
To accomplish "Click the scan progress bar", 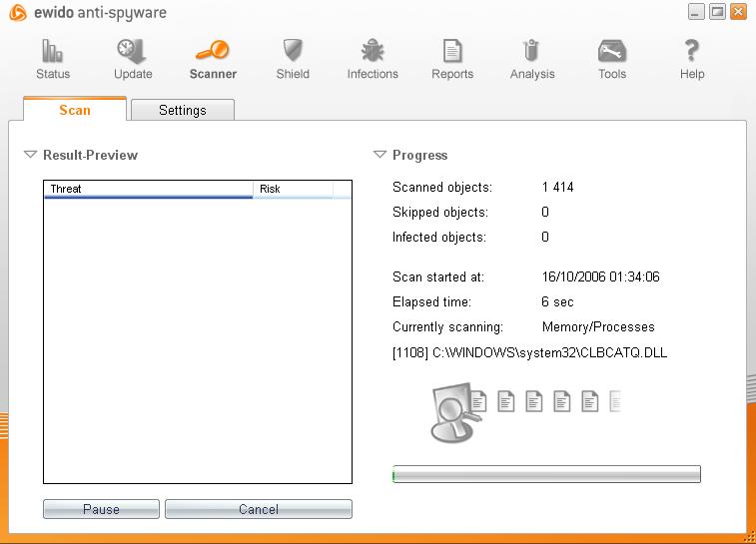I will pos(546,474).
